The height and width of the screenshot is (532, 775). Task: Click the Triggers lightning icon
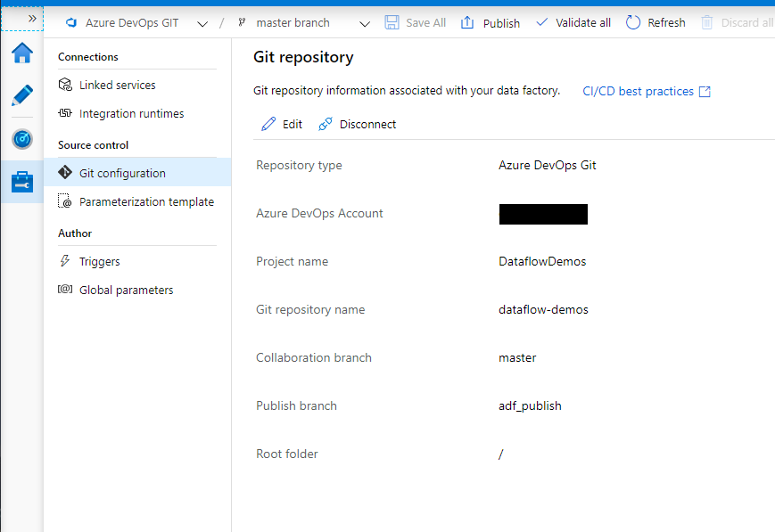pos(65,261)
